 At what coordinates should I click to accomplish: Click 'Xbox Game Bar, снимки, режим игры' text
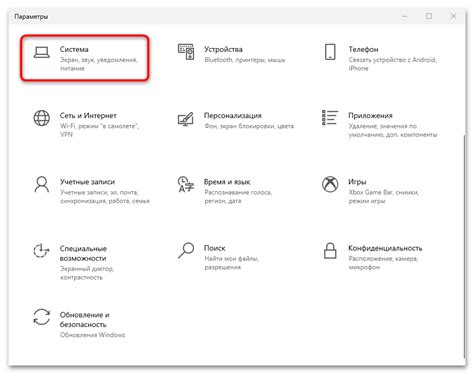[383, 197]
